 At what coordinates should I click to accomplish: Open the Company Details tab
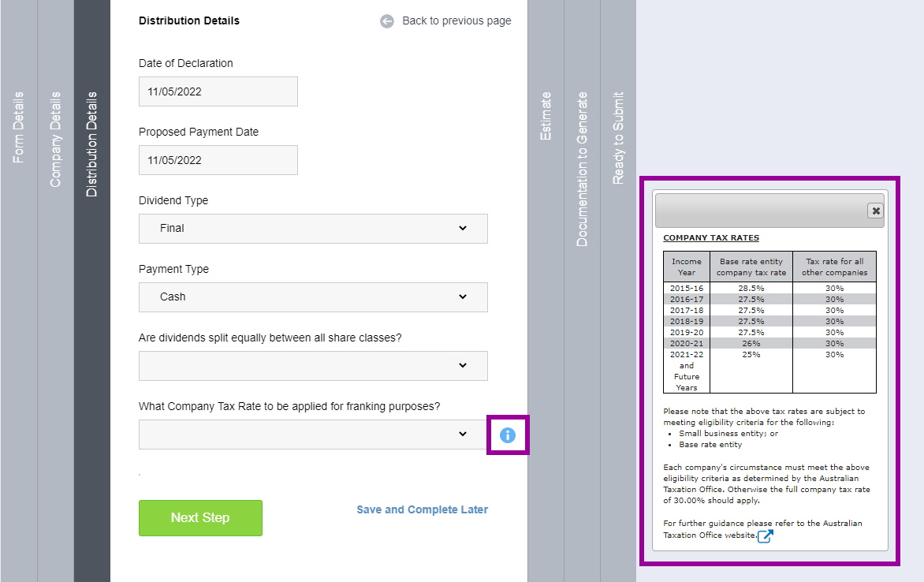(55, 140)
